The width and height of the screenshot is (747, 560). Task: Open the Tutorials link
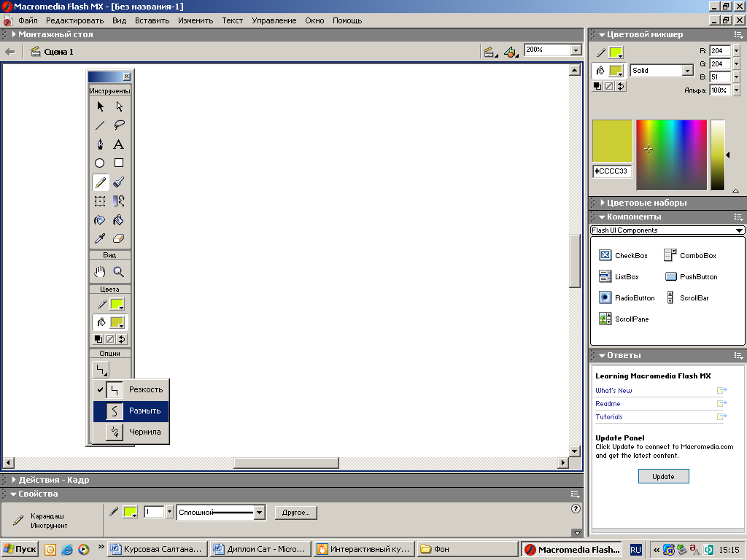(x=609, y=416)
